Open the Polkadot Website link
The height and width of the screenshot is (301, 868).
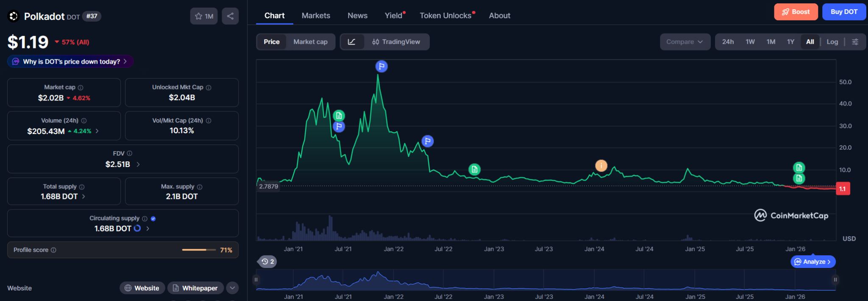point(142,288)
